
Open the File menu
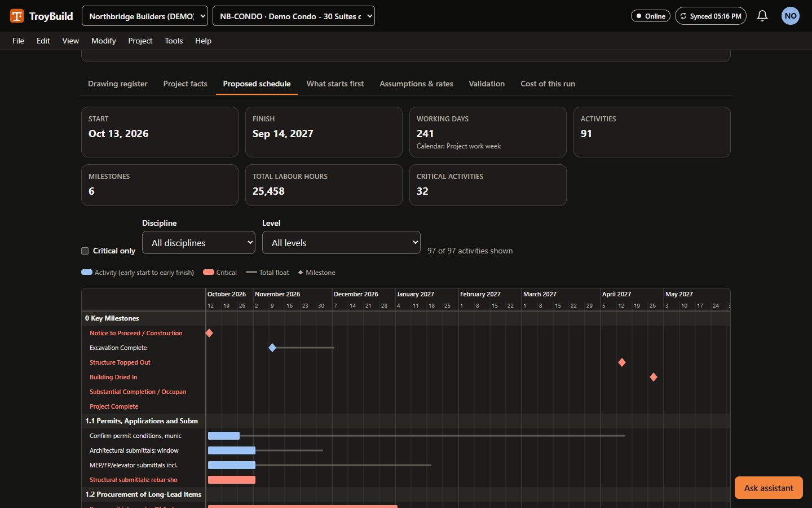(x=19, y=41)
